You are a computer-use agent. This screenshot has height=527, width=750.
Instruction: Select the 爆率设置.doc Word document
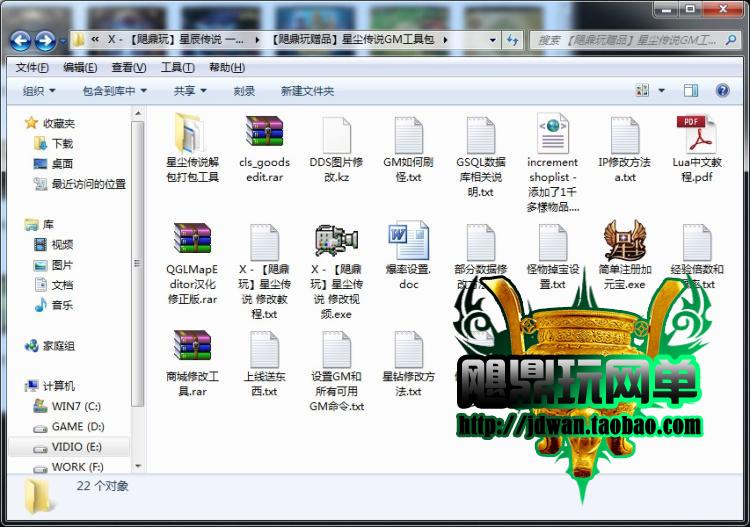pos(408,243)
